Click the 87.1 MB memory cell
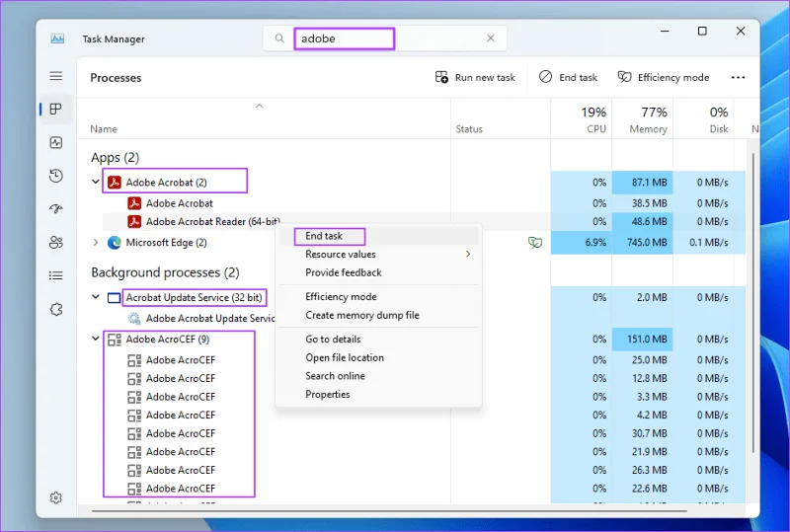The height and width of the screenshot is (532, 790). pos(643,182)
